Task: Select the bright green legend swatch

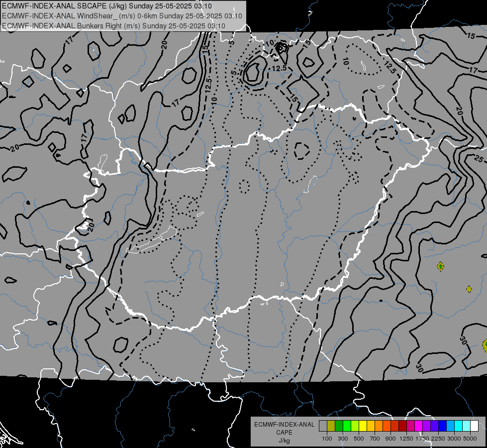Action: coord(347,426)
